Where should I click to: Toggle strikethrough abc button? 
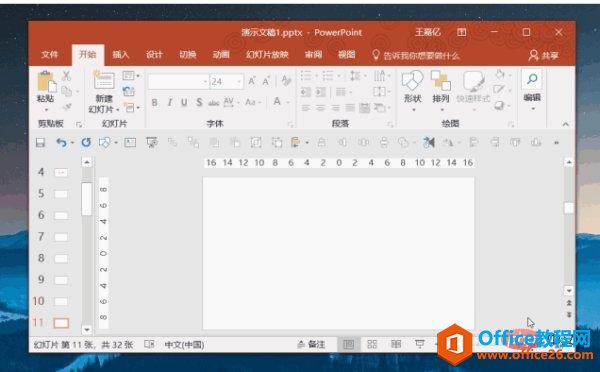coord(214,103)
